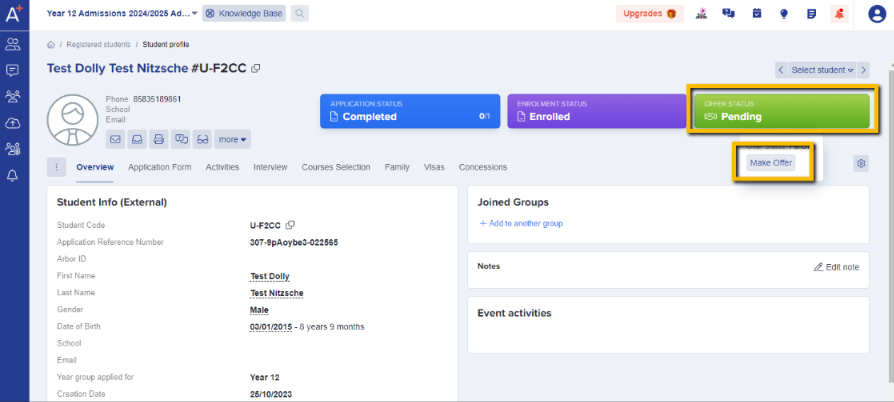894x402 pixels.
Task: Open the messages chat icon in sidebar
Action: [12, 71]
